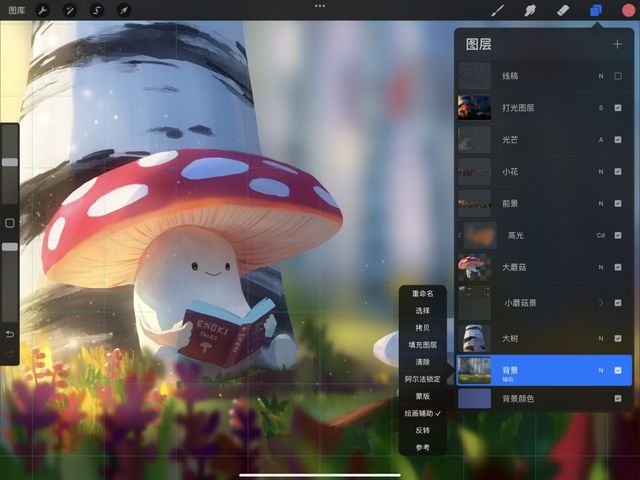
Task: Add a new layer with plus icon
Action: (x=617, y=44)
